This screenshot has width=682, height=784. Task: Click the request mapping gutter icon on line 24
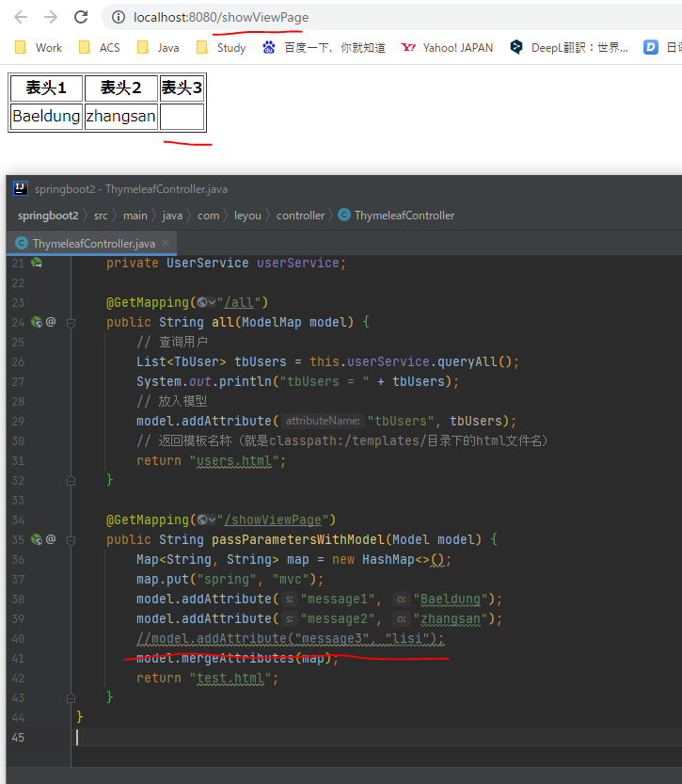(37, 322)
